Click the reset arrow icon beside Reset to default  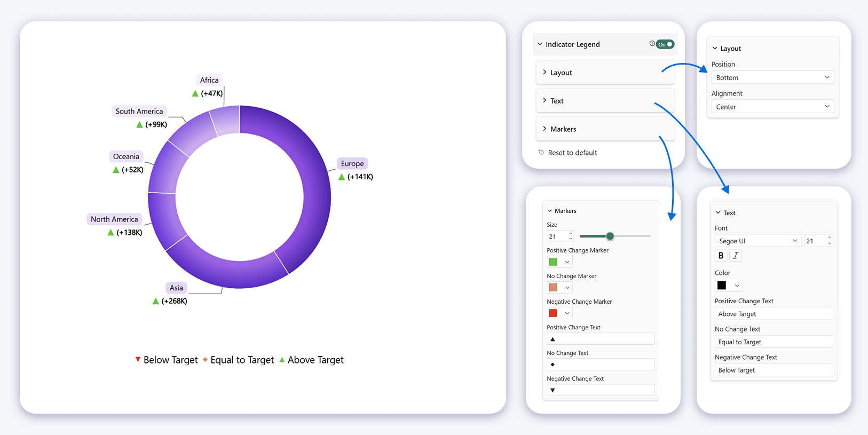click(x=541, y=153)
